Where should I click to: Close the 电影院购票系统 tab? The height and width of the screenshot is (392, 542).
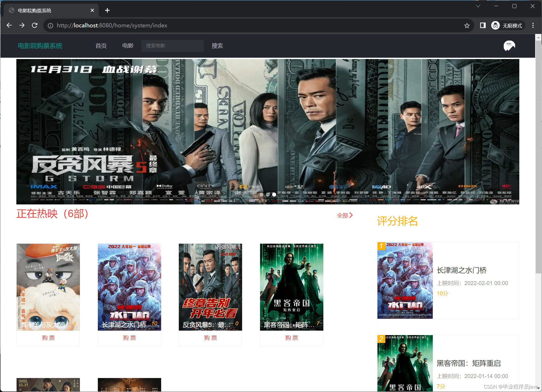pos(92,10)
